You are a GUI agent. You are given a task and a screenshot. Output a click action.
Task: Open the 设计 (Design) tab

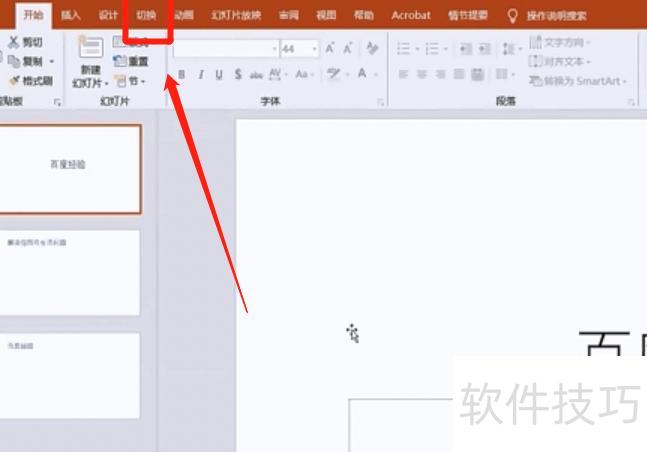tap(108, 15)
